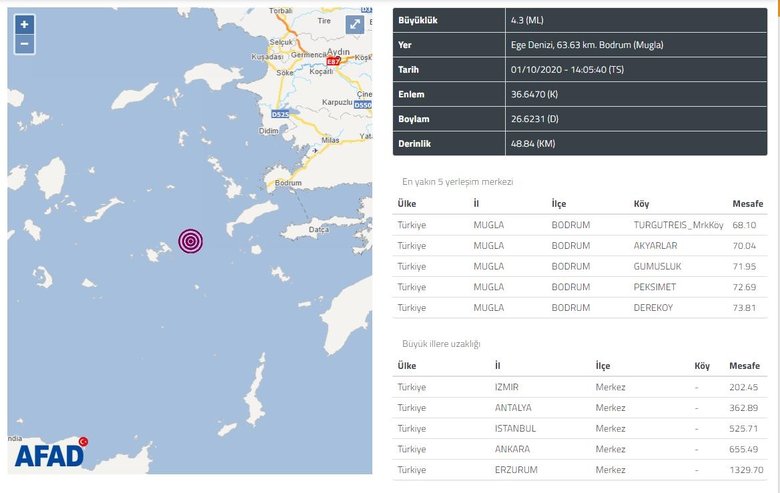Click the Büyüklük row label
This screenshot has height=493, width=780.
tap(418, 20)
